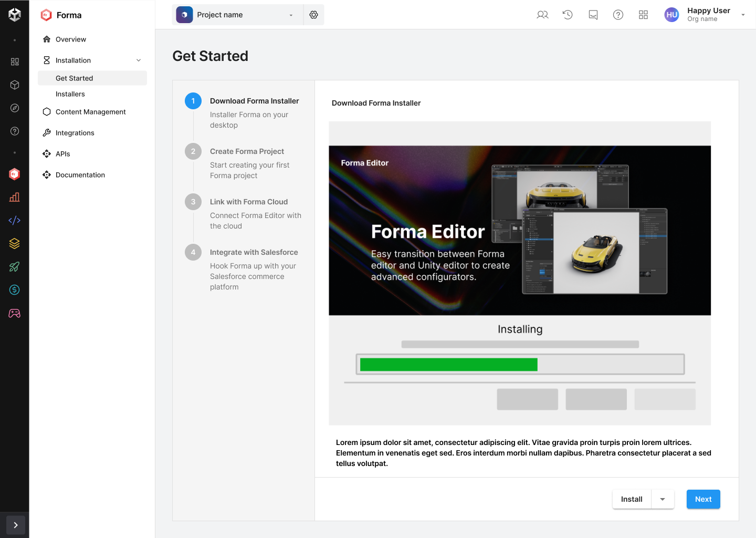Go to Overview in the sidebar
Image resolution: width=756 pixels, height=538 pixels.
(92, 39)
